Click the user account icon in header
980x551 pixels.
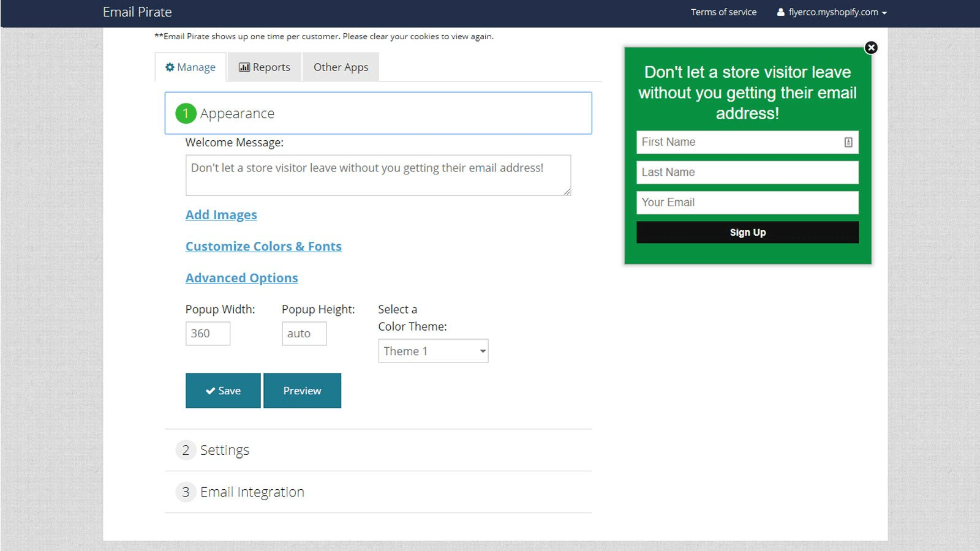click(x=780, y=12)
